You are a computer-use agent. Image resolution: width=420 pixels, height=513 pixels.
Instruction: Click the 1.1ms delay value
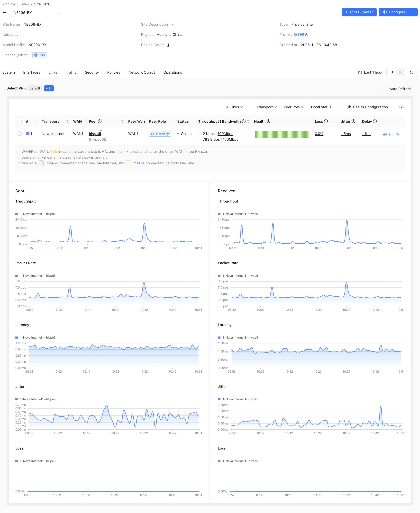point(366,134)
